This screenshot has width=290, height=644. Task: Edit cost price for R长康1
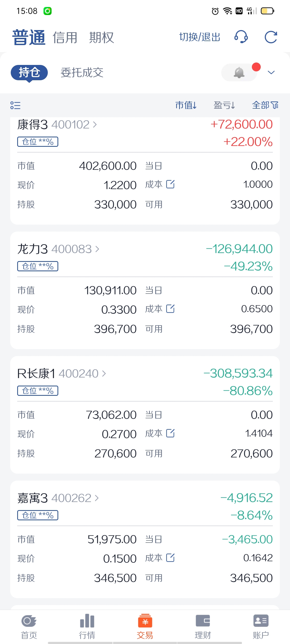(171, 433)
